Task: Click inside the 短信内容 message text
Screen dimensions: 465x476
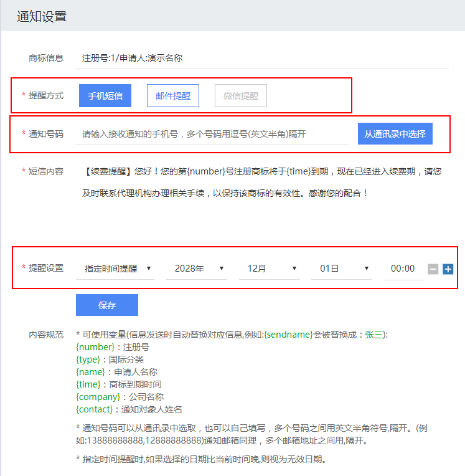Action: (261, 182)
